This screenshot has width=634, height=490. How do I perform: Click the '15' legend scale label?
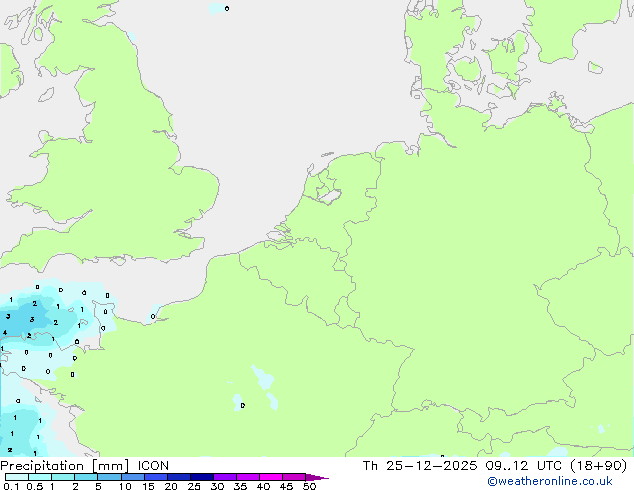[x=148, y=486]
